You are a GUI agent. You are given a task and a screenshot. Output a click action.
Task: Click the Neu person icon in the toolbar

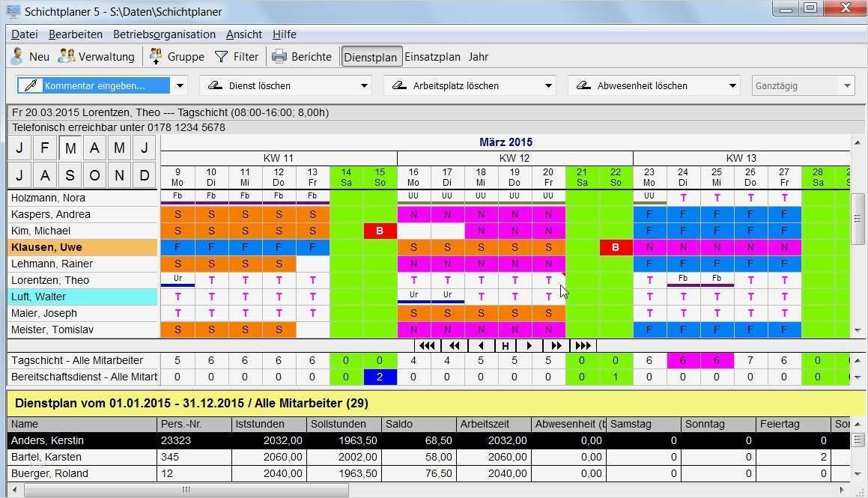(16, 56)
